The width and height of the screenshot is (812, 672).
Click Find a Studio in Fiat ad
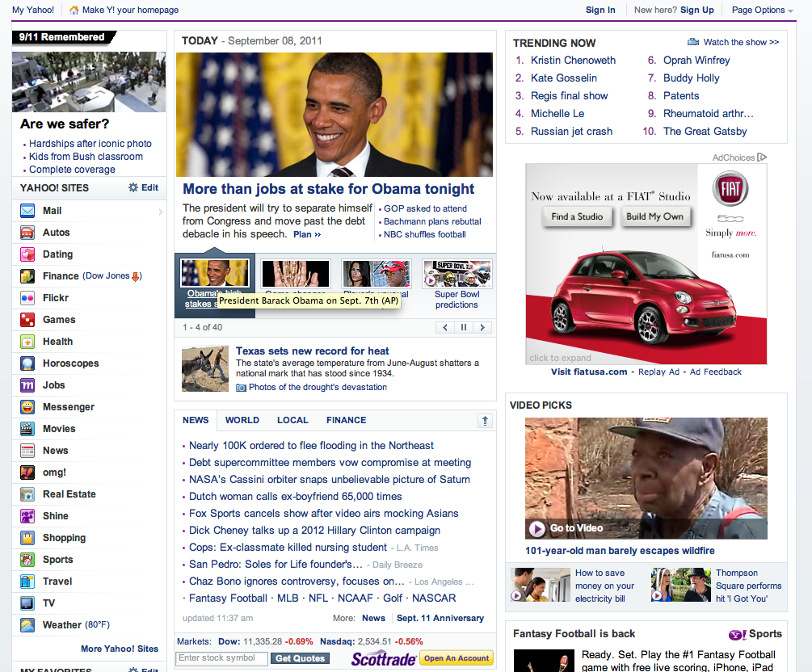coord(577,216)
